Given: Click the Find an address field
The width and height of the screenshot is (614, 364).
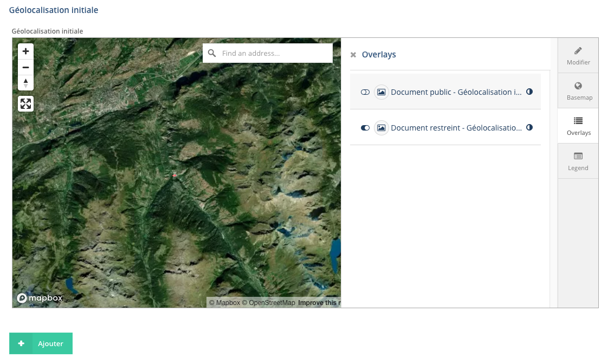Looking at the screenshot, I should 274,53.
